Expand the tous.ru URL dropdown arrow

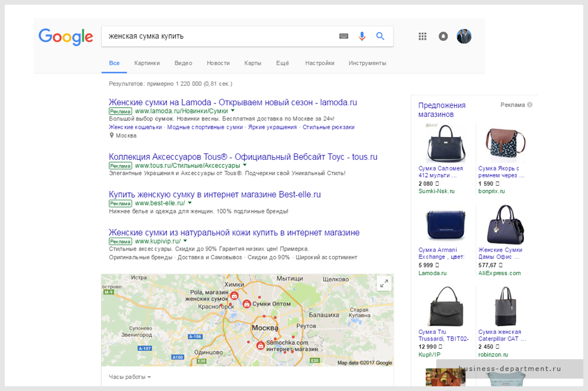pyautogui.click(x=245, y=165)
